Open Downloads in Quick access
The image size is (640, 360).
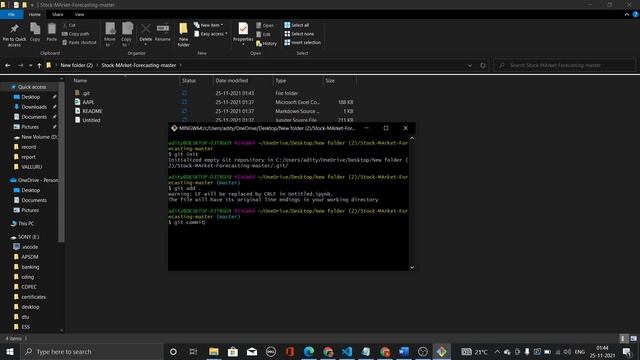pos(34,107)
